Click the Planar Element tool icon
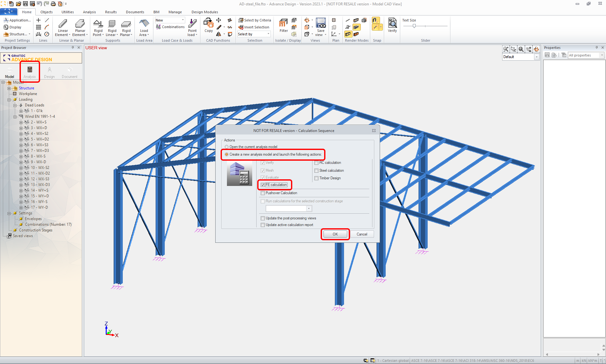 point(80,24)
